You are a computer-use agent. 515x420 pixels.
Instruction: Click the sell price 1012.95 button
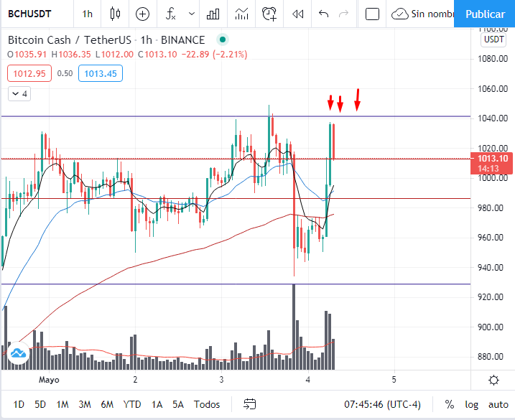(x=29, y=73)
